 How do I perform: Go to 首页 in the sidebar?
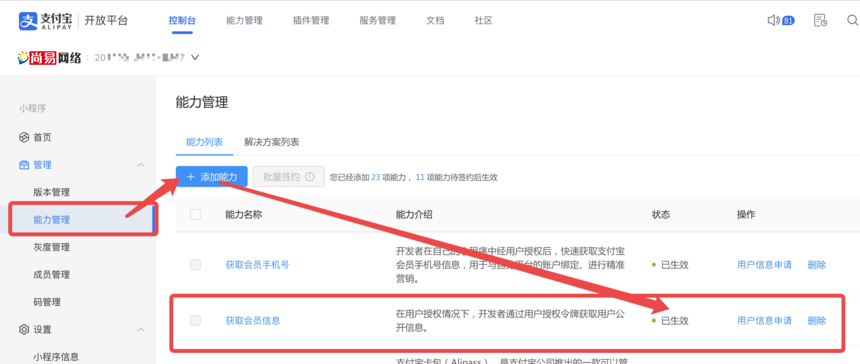[x=42, y=137]
